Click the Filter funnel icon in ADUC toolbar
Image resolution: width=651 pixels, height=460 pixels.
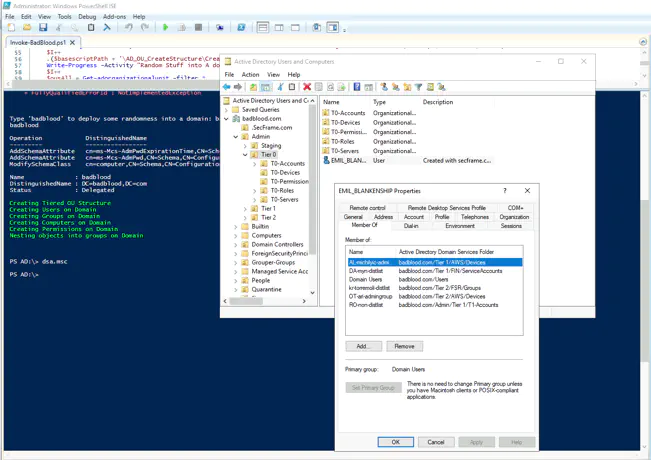[418, 87]
